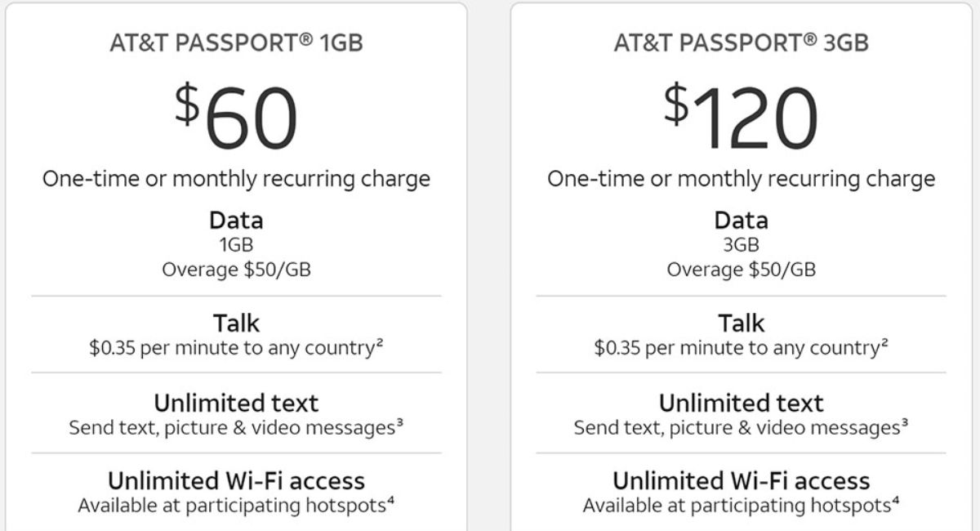
Task: Open footnote 2 after the 1GB talk rate
Action: [x=380, y=343]
